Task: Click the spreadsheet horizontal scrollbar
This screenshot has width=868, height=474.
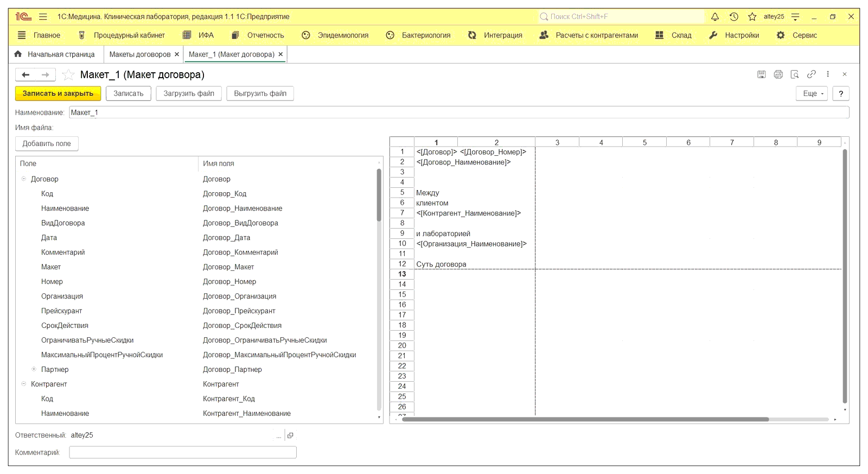Action: click(x=585, y=419)
